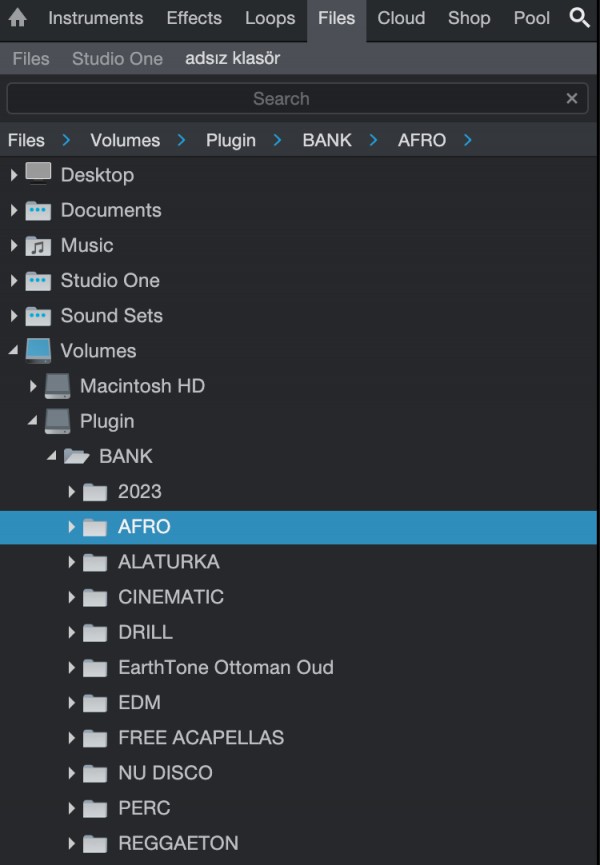Click the Music folder icon in sidebar
This screenshot has height=865, width=600.
38,245
